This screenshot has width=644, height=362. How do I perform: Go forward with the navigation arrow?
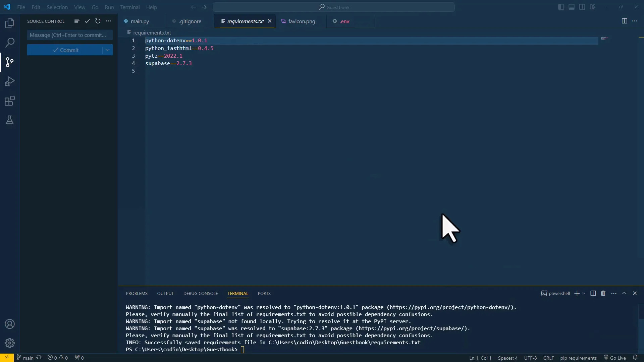pos(204,7)
